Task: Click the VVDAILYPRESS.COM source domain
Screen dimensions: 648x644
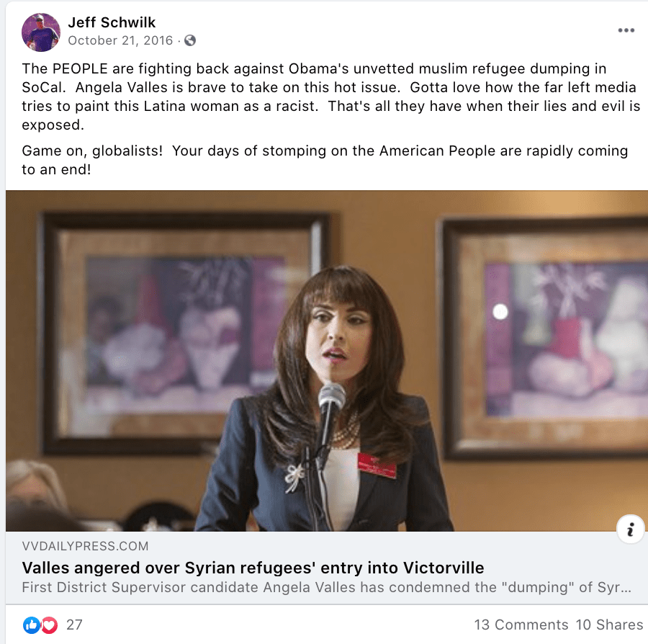Action: pyautogui.click(x=85, y=546)
